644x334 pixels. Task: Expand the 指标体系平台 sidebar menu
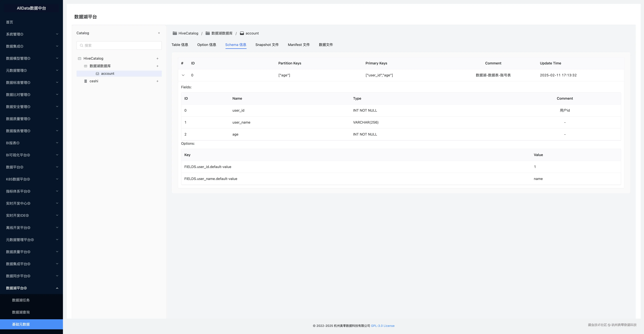point(31,191)
